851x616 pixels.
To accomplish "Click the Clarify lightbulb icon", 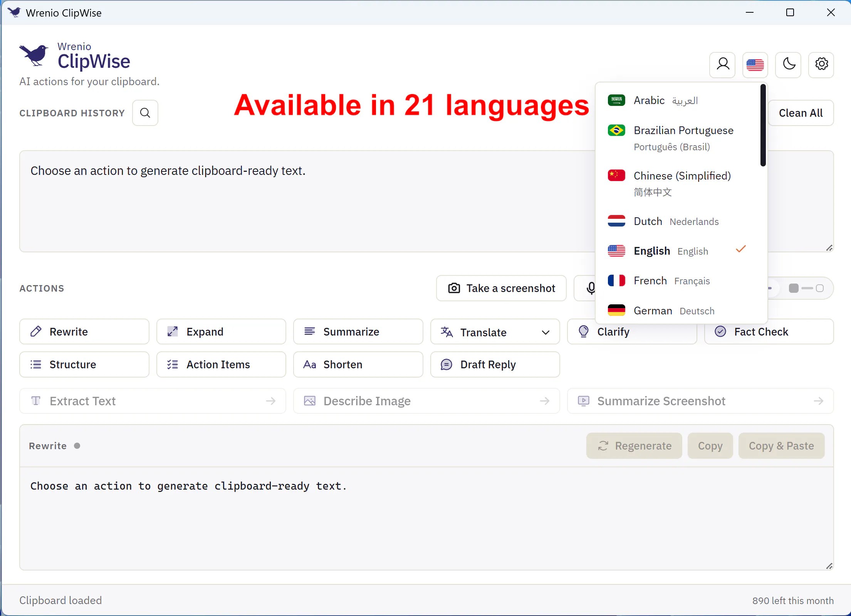I will (x=584, y=331).
